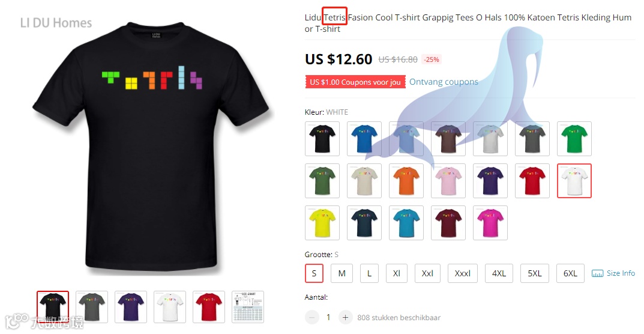Viewport: 644px width, 334px height.
Task: Select size 4XL
Action: point(499,273)
